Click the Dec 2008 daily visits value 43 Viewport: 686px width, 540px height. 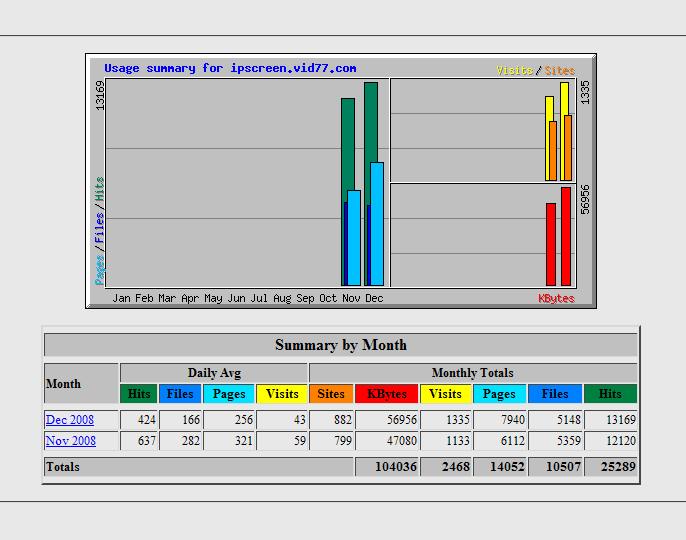(300, 420)
